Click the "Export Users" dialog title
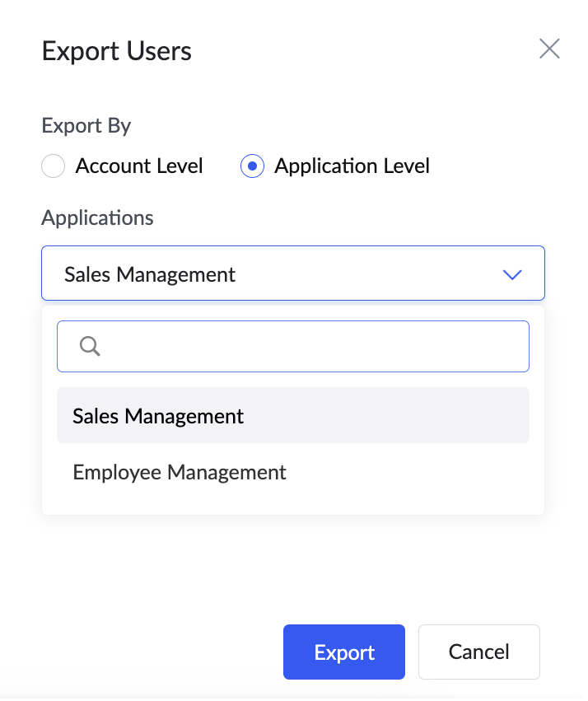The width and height of the screenshot is (588, 701). (117, 51)
